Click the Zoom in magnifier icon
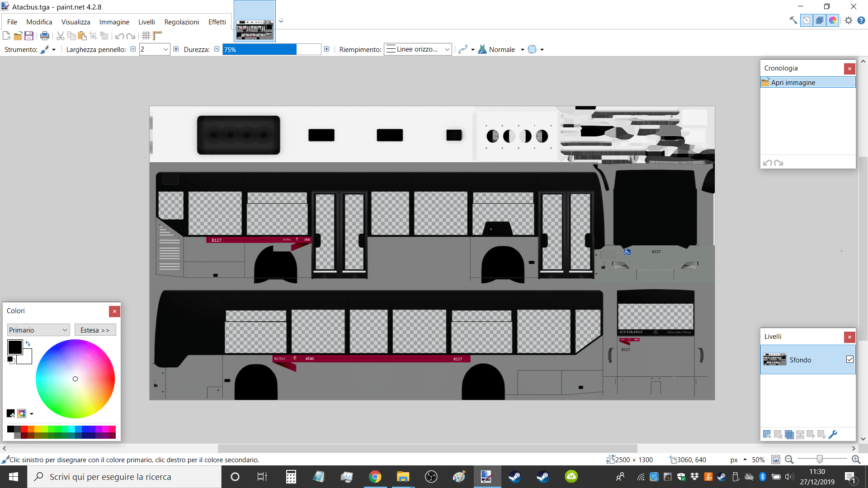 pyautogui.click(x=856, y=460)
